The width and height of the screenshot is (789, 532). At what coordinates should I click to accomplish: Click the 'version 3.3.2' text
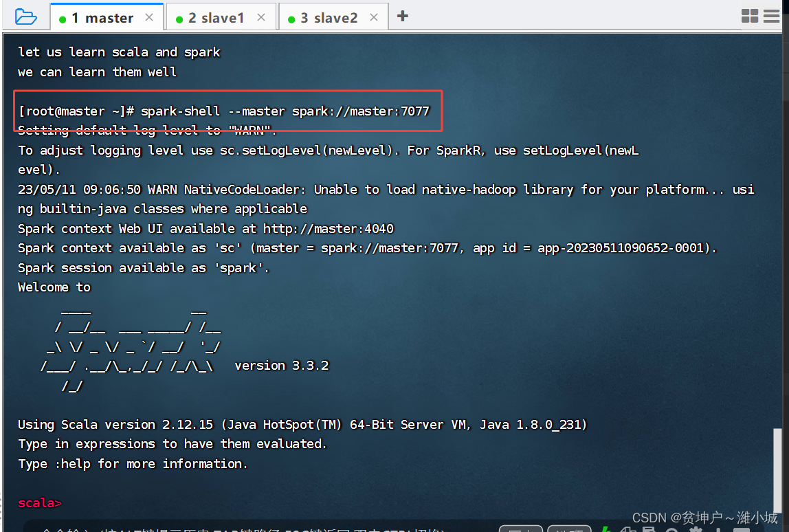click(x=282, y=366)
